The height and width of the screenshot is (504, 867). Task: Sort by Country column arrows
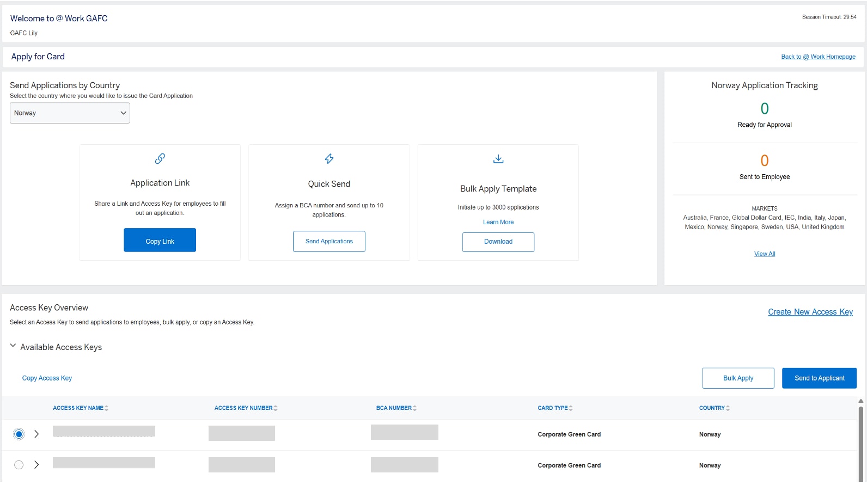(728, 408)
